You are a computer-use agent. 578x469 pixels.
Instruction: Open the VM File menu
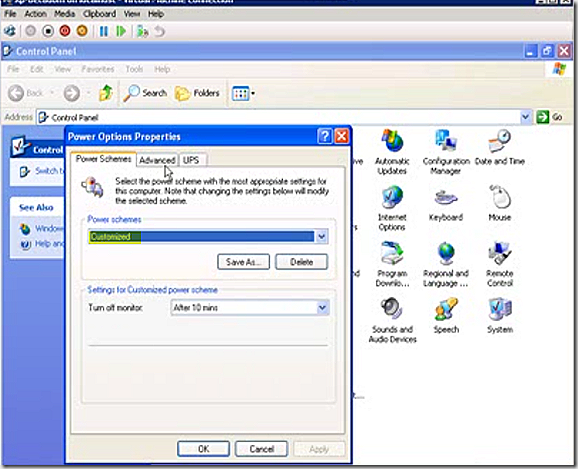click(x=10, y=14)
